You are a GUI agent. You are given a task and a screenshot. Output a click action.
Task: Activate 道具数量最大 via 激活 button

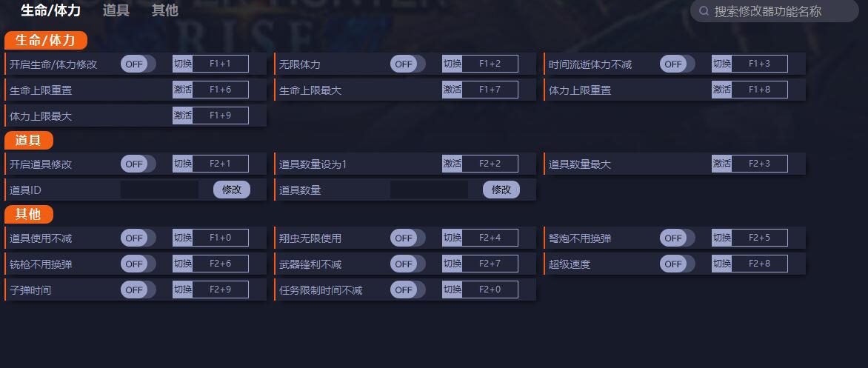721,164
